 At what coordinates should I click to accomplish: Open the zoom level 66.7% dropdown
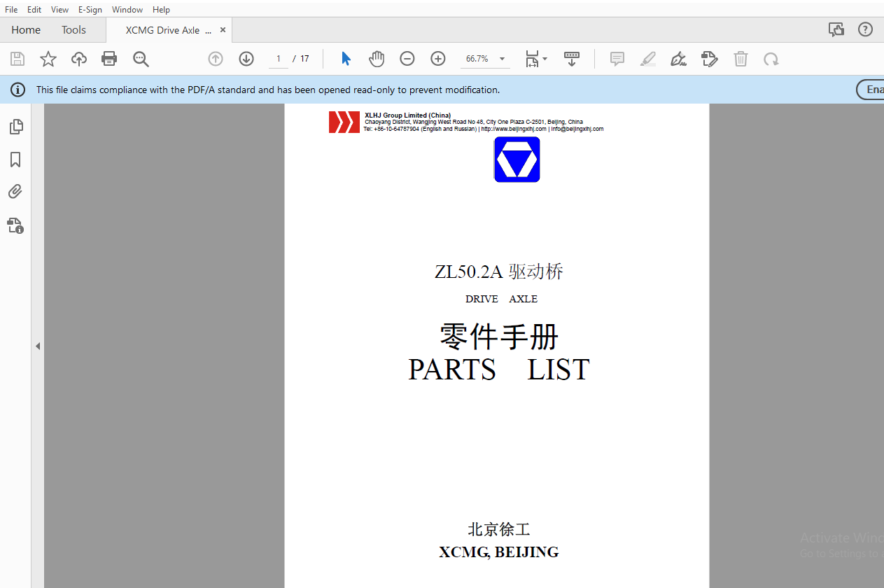click(485, 59)
